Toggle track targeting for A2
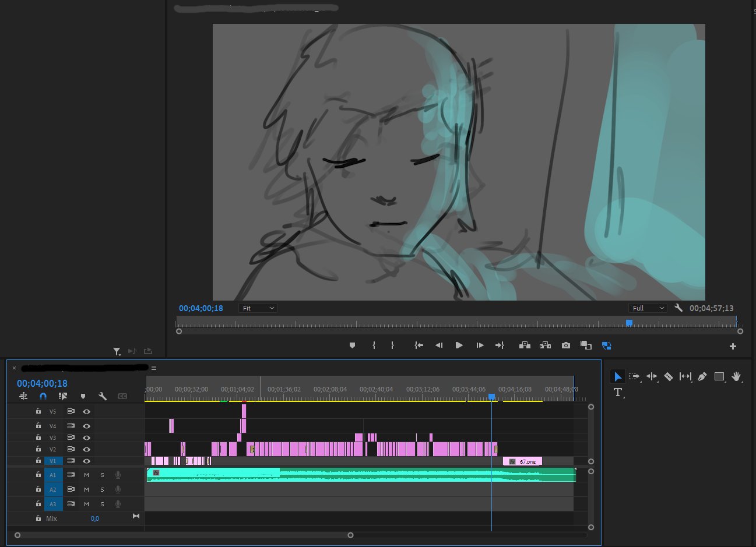756x547 pixels. (x=53, y=489)
